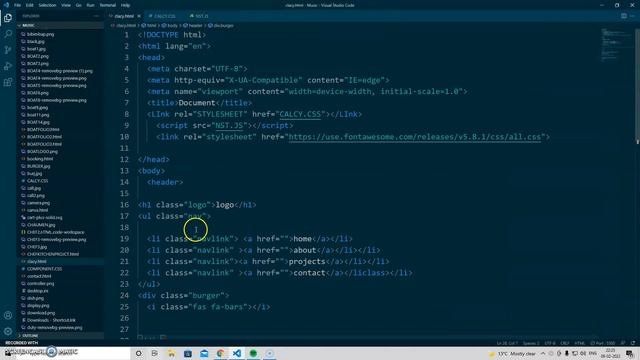Image resolution: width=640 pixels, height=360 pixels.
Task: Open Explorer panel more actions ellipsis
Action: coord(96,16)
